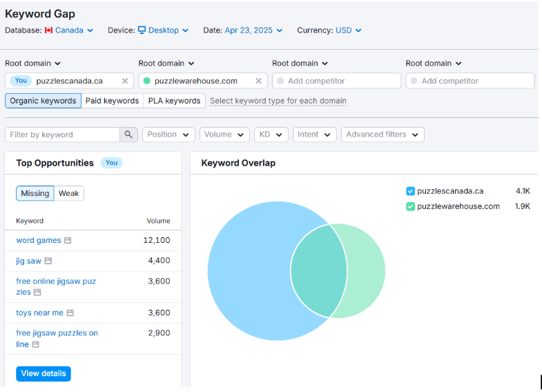Expand third Root domain dropdown
Viewport: 542px width, 392px height.
[x=300, y=63]
